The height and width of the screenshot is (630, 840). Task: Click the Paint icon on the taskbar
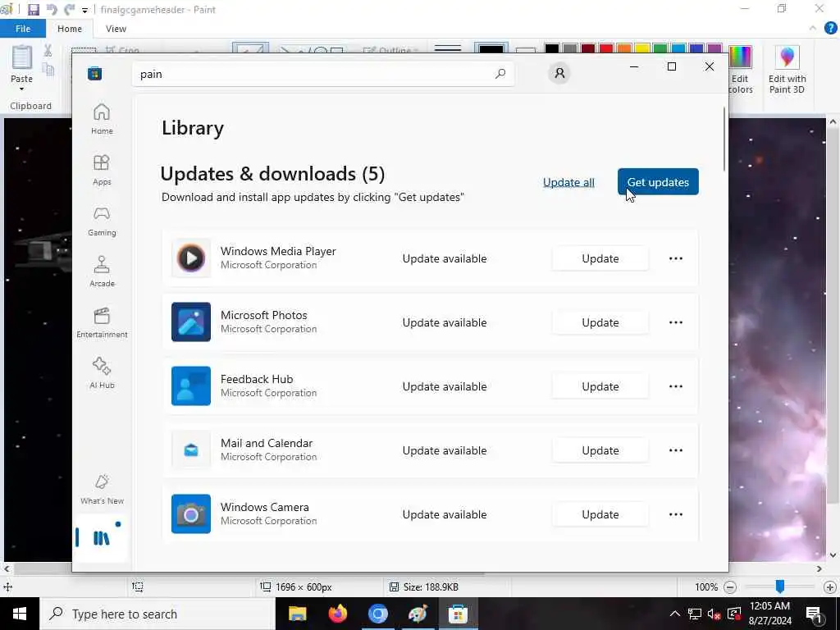pos(418,614)
